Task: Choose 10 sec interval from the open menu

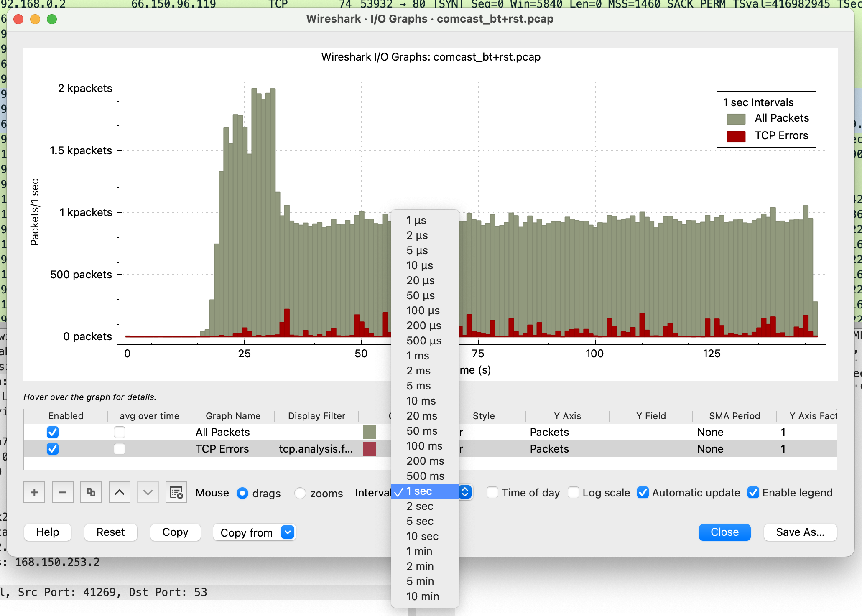Action: (422, 536)
